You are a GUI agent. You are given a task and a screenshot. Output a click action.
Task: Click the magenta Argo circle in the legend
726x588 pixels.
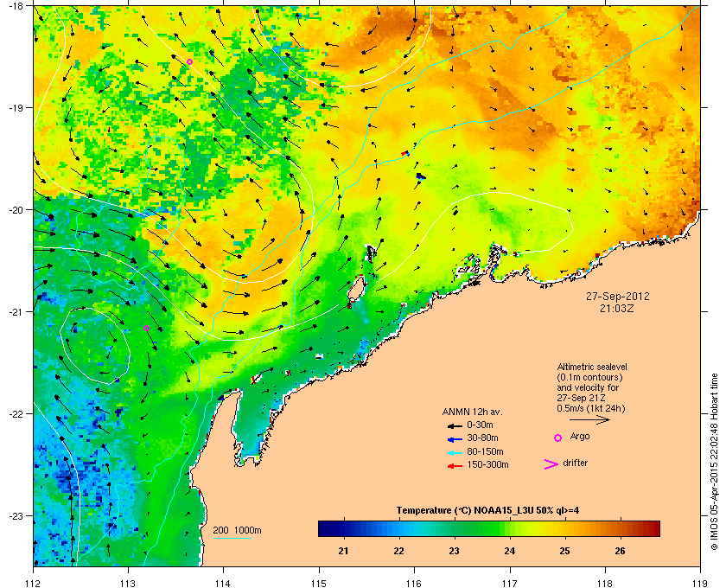558,438
